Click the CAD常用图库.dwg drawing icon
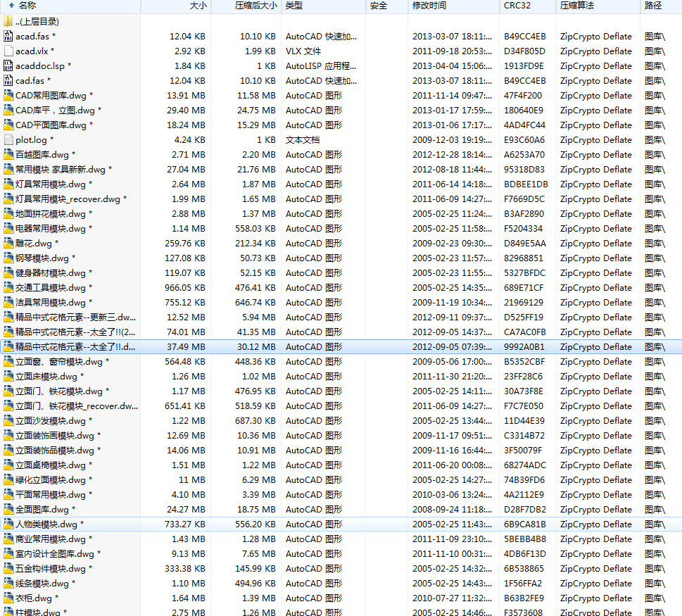682x616 pixels. click(8, 95)
